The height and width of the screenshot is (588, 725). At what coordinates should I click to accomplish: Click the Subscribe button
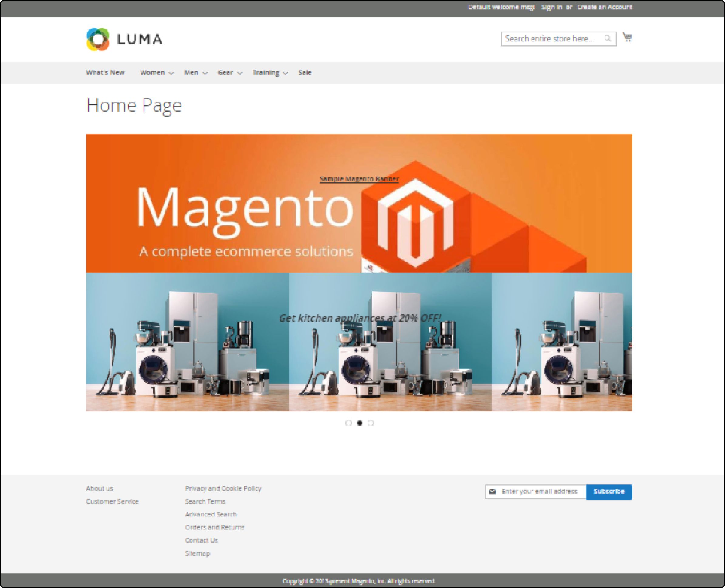[x=609, y=492]
